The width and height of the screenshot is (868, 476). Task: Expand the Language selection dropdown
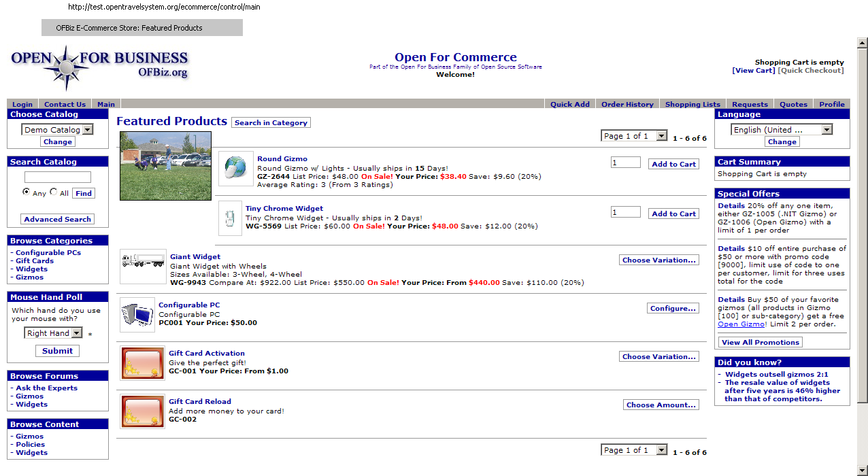point(782,129)
